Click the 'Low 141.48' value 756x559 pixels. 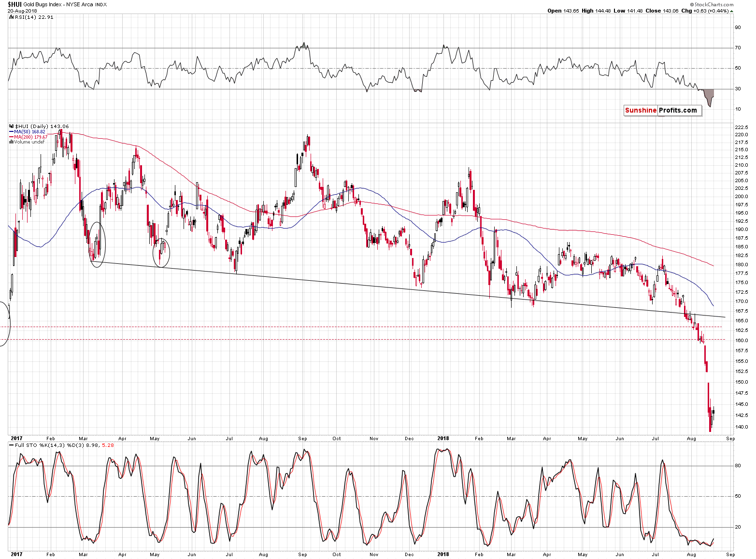pyautogui.click(x=628, y=11)
